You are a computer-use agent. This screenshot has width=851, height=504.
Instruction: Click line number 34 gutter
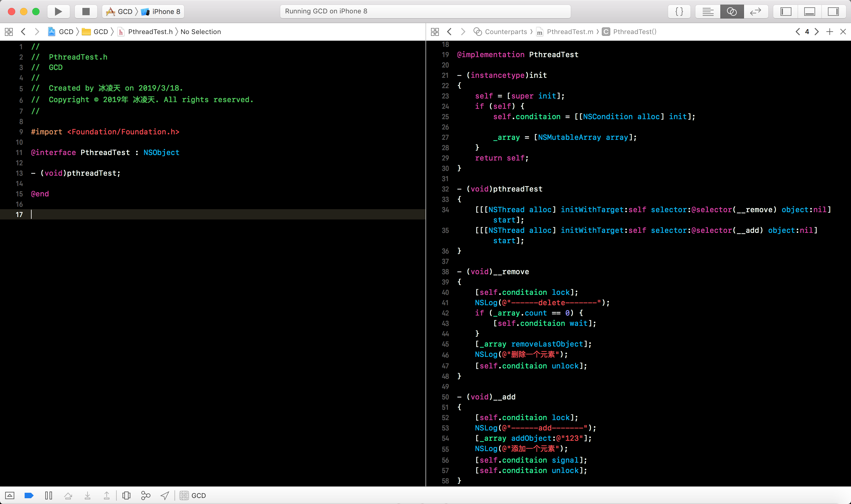[445, 210]
